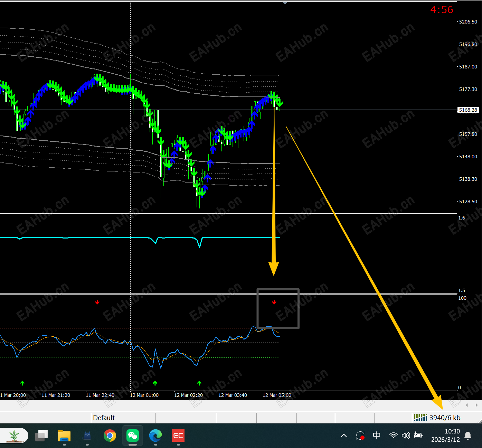482x448 pixels.
Task: Click the red sell arrow near 21:20
Action: click(x=97, y=302)
